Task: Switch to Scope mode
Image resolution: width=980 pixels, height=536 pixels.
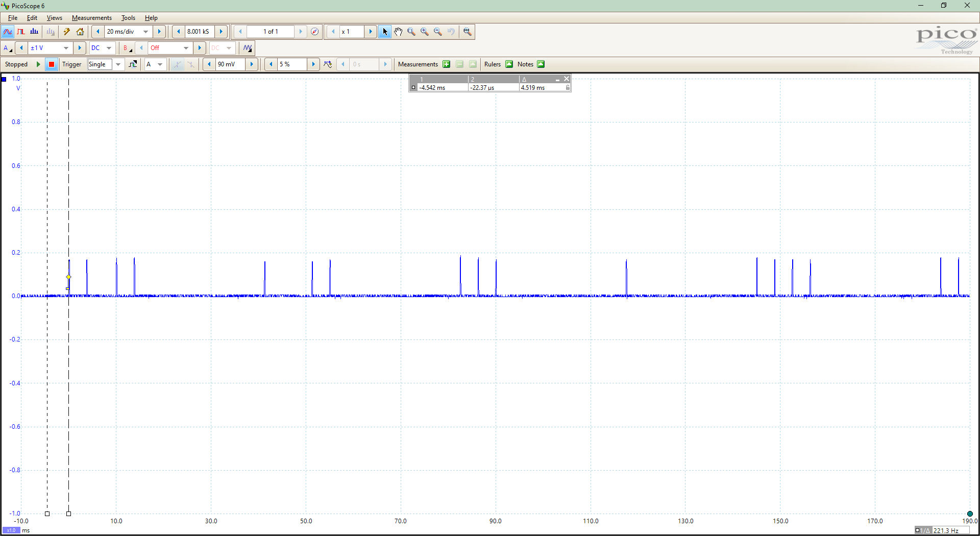Action: [8, 32]
